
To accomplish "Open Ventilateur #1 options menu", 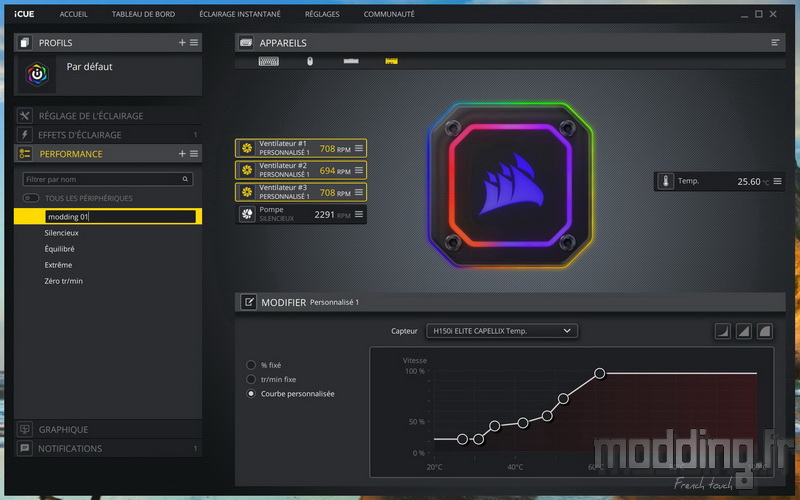I will 359,148.
